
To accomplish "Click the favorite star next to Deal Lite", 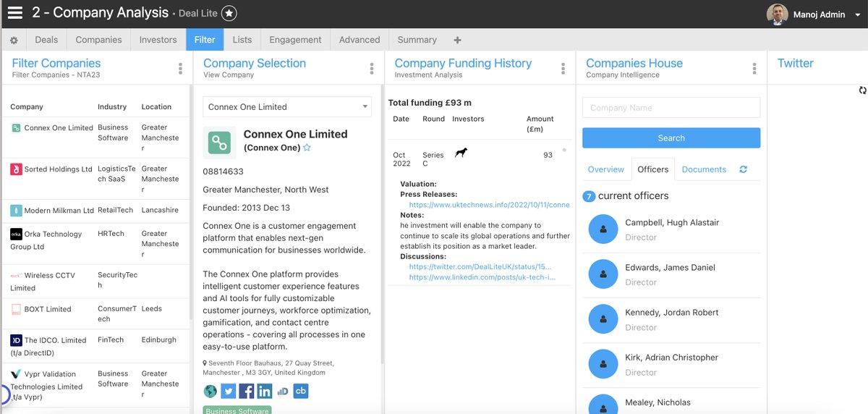I will tap(229, 13).
